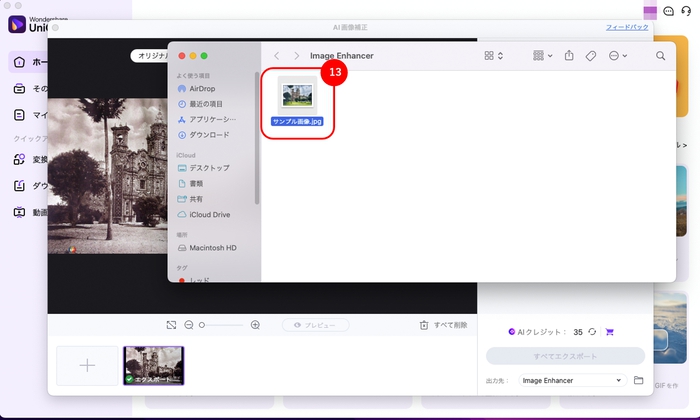This screenshot has width=700, height=420.
Task: Select the exported church image thumbnail
Action: pyautogui.click(x=154, y=366)
